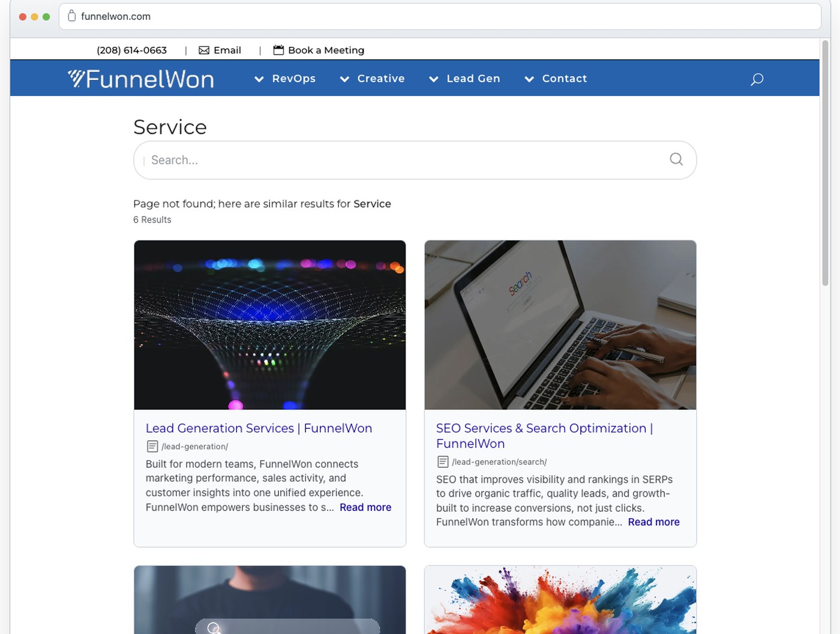This screenshot has height=634, width=840.
Task: Expand the Creative menu chevron
Action: click(x=344, y=79)
